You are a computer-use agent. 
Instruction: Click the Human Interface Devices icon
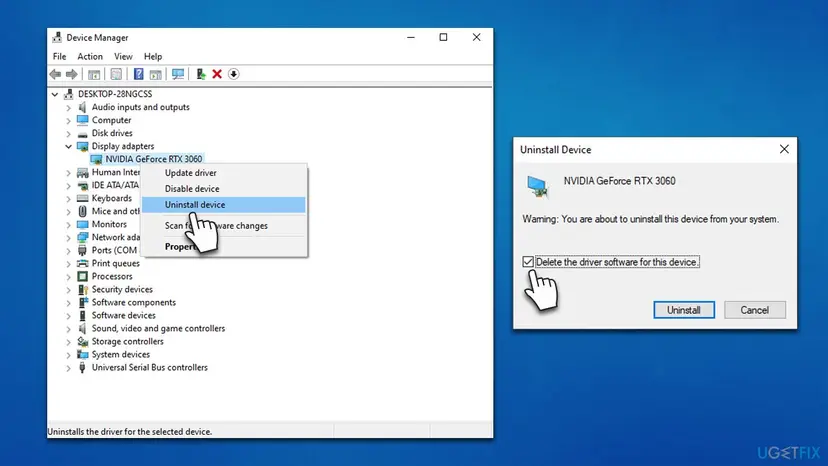[82, 172]
